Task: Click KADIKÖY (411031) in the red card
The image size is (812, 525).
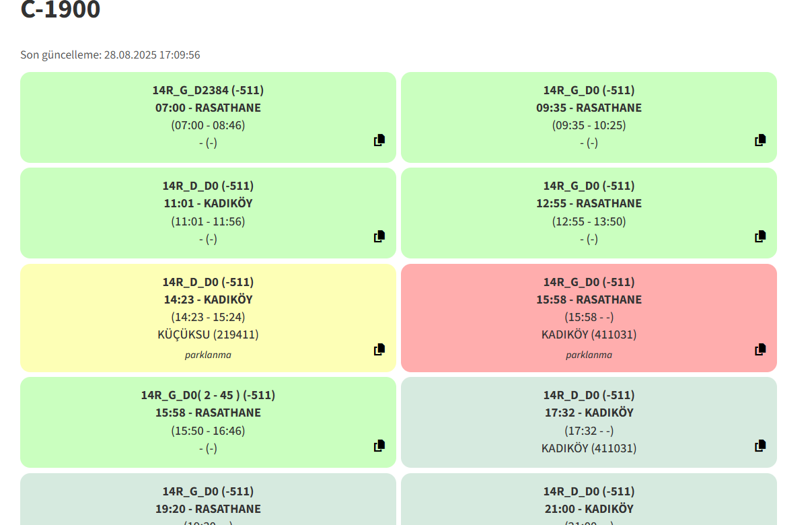Action: coord(589,335)
